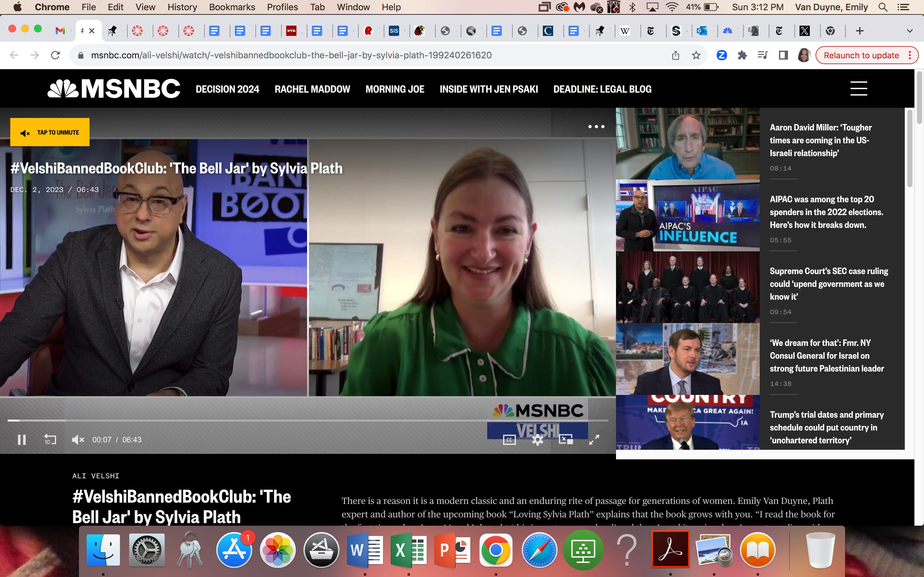Play the AIPAC's Influence video thumbnail
924x577 pixels.
(x=687, y=215)
